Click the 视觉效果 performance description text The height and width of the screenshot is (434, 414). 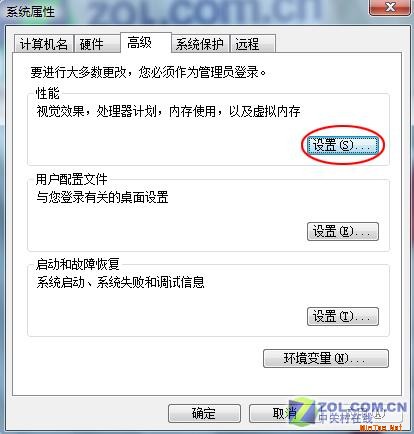point(168,111)
